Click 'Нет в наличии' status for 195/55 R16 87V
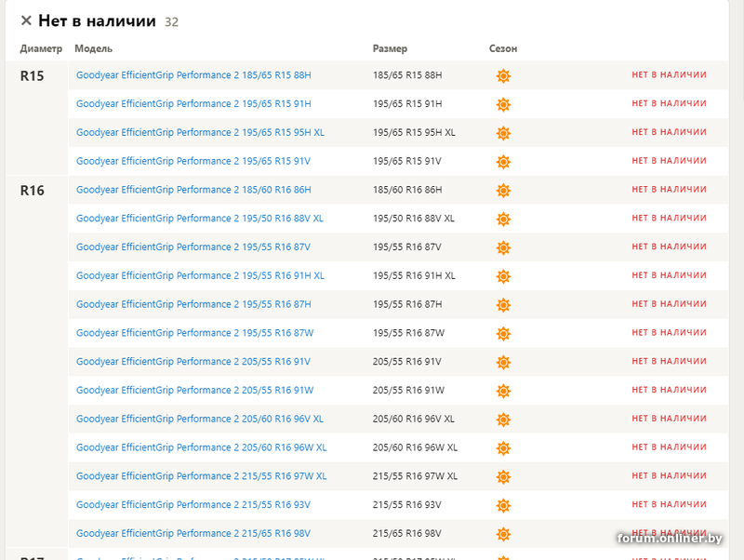 pyautogui.click(x=669, y=247)
